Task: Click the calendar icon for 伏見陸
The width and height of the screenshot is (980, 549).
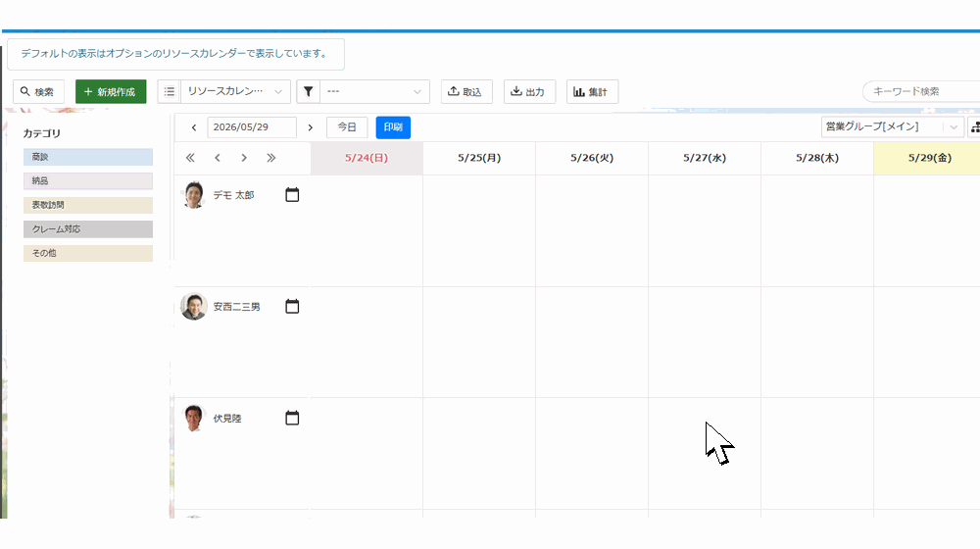Action: pos(292,419)
